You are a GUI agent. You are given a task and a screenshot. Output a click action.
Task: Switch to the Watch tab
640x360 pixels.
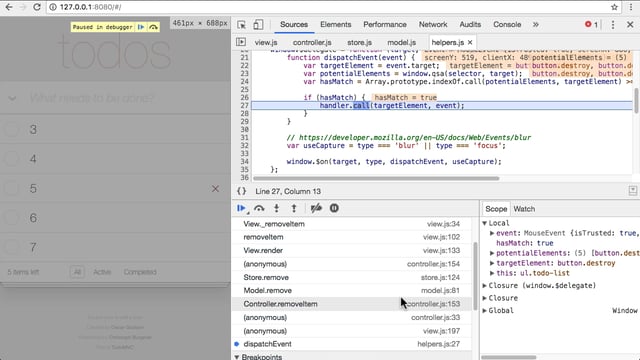pyautogui.click(x=524, y=209)
